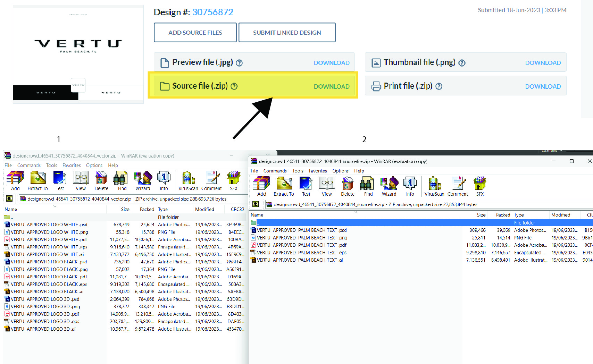This screenshot has height=364, width=593.
Task: Download the Source file (.zip)
Action: 332,86
